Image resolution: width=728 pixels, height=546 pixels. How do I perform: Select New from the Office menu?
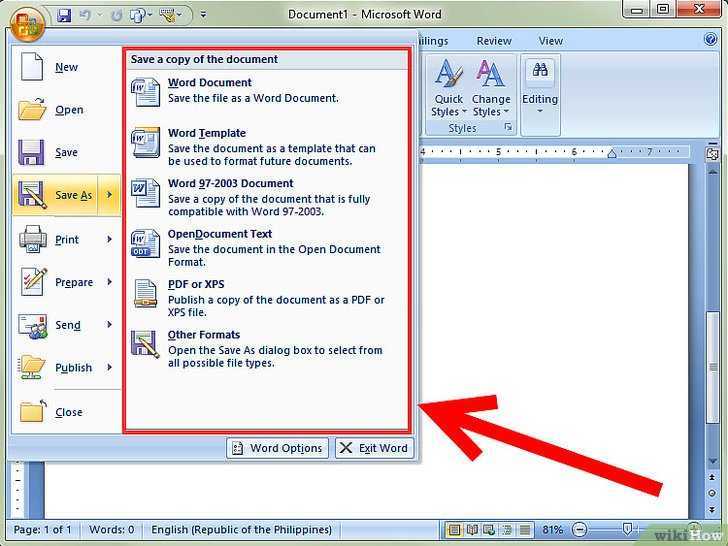66,67
